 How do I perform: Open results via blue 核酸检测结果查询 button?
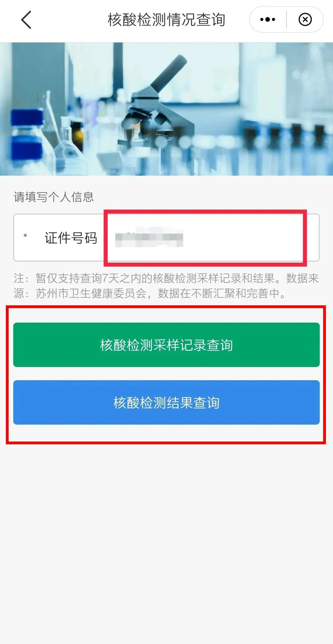pos(166,402)
